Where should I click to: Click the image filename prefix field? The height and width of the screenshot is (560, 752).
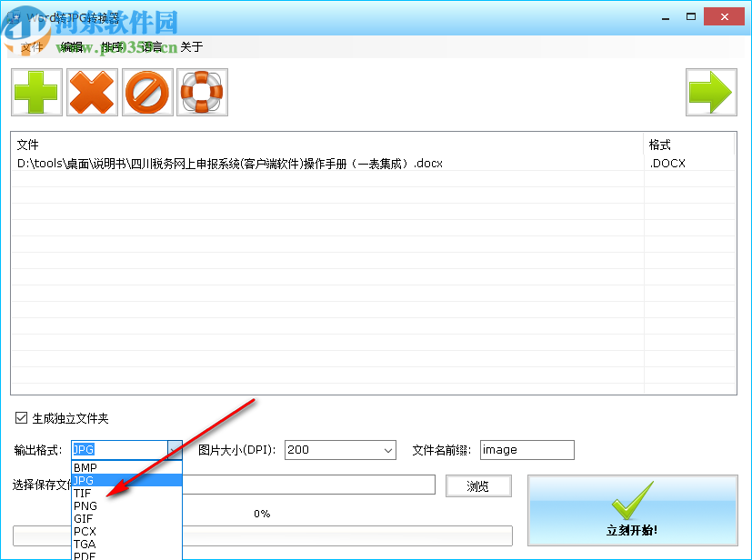point(526,449)
